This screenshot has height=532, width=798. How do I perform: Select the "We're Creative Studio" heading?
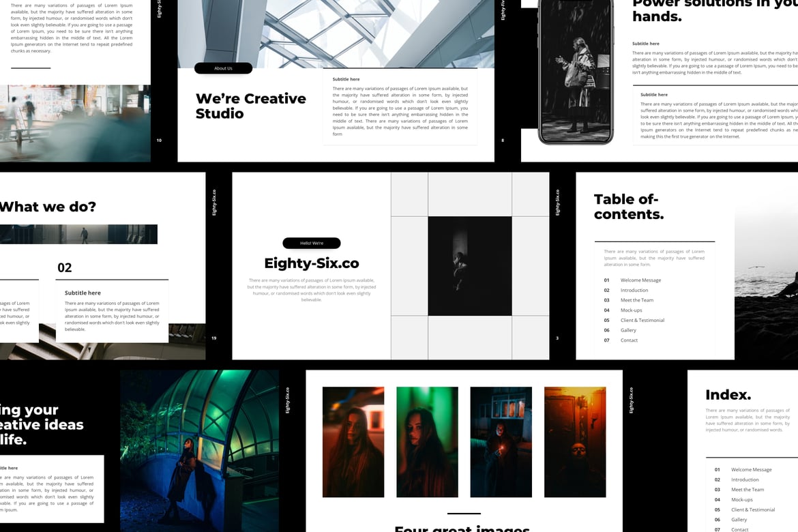[251, 106]
